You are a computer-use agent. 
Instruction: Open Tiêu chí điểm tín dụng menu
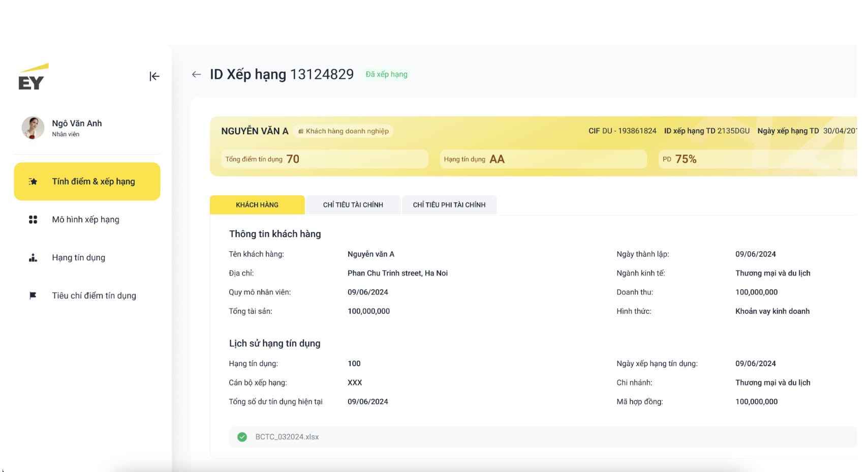pos(87,296)
